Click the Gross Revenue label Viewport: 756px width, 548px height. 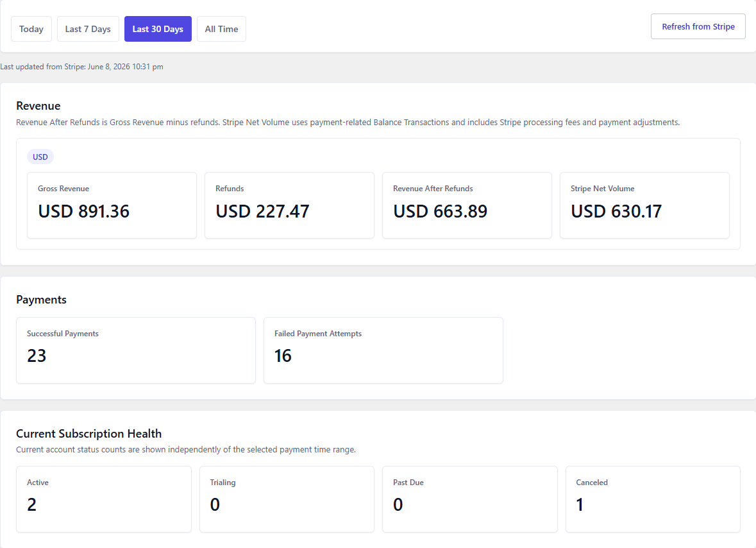coord(63,189)
